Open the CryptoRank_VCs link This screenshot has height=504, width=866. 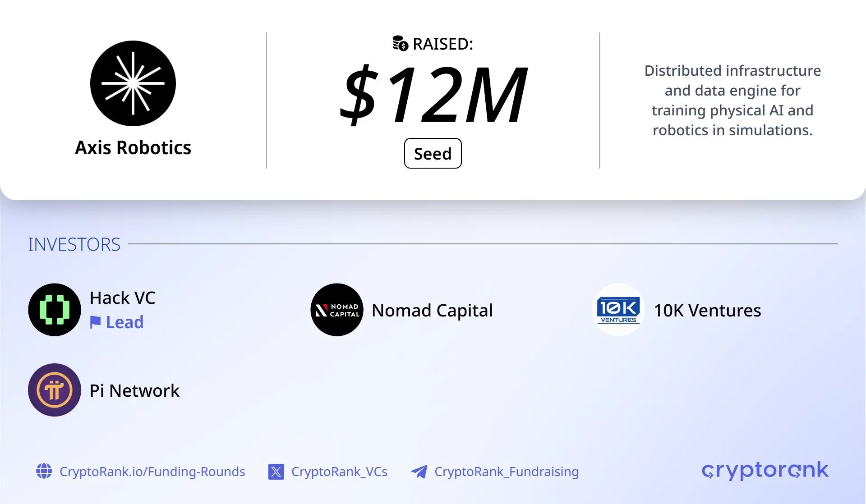pyautogui.click(x=339, y=472)
